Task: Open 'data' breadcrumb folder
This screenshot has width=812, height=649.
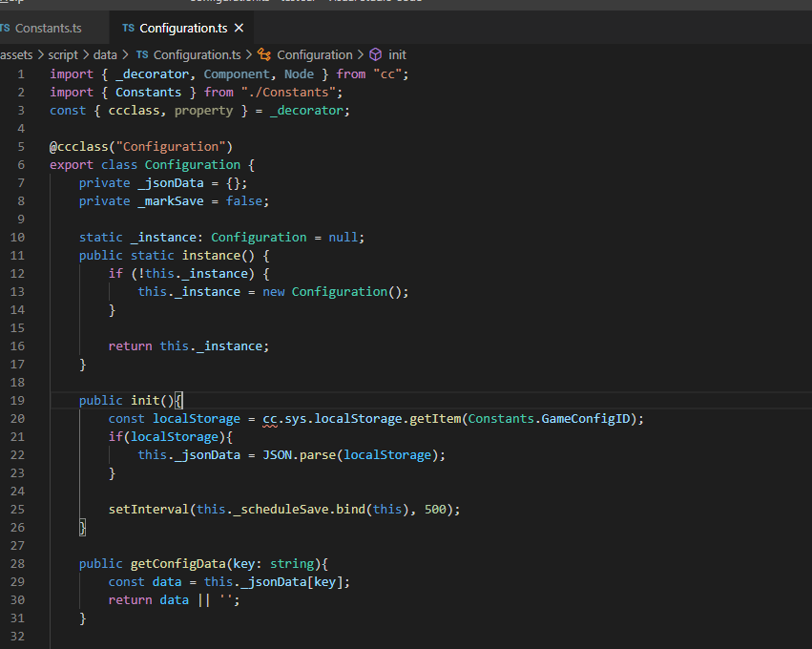Action: point(105,55)
